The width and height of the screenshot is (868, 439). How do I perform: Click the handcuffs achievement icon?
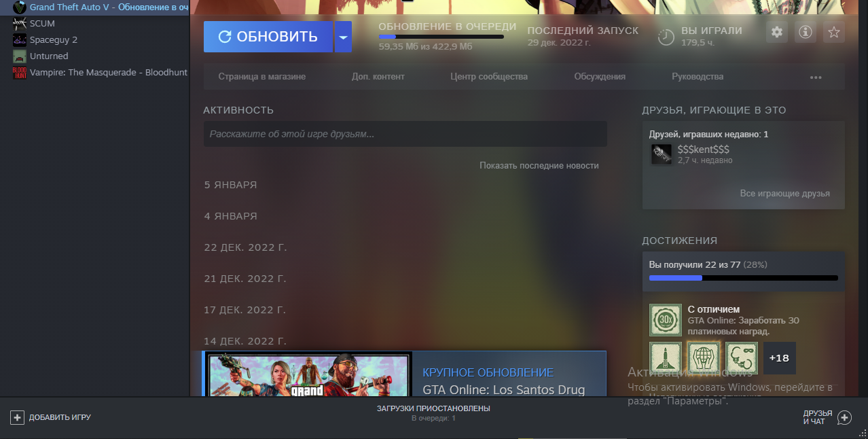(x=742, y=357)
